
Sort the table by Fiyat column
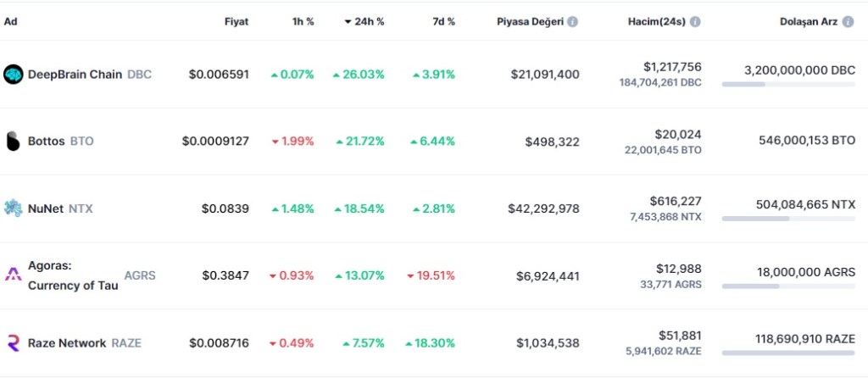click(x=236, y=22)
